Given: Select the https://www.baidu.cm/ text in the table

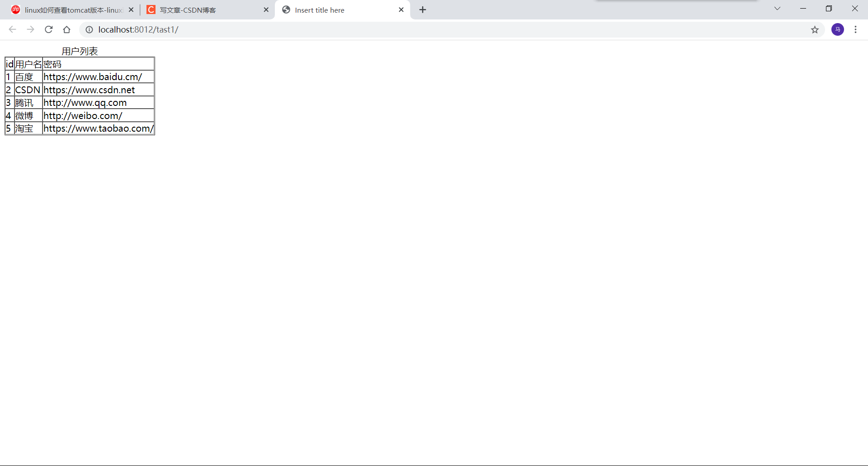Looking at the screenshot, I should tap(92, 77).
